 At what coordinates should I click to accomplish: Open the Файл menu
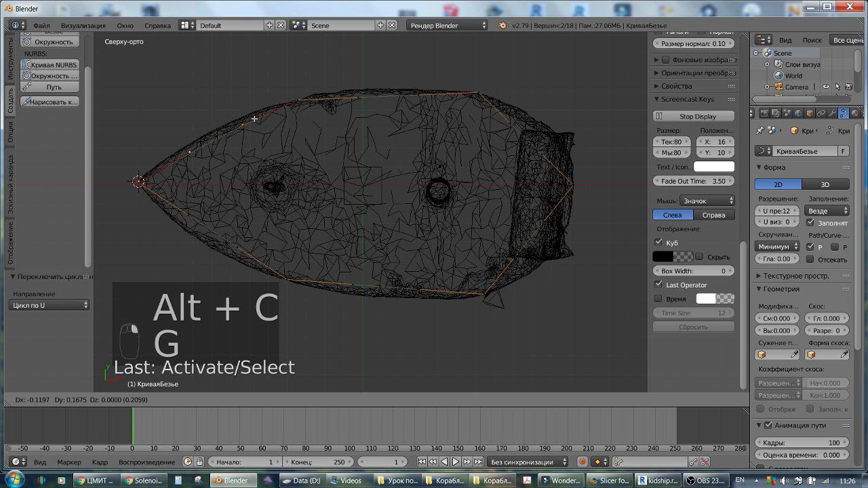pyautogui.click(x=41, y=25)
